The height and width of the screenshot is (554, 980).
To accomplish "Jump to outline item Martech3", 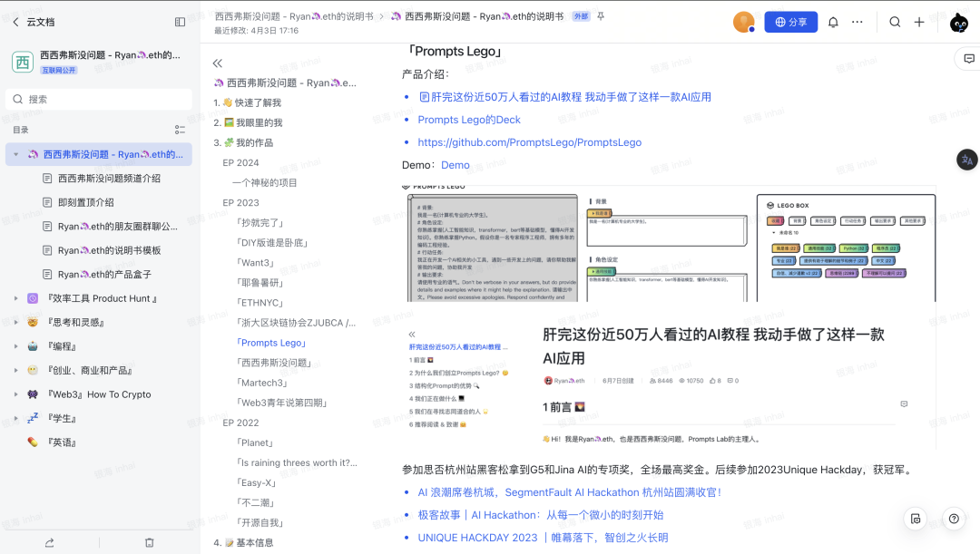I will pyautogui.click(x=261, y=383).
